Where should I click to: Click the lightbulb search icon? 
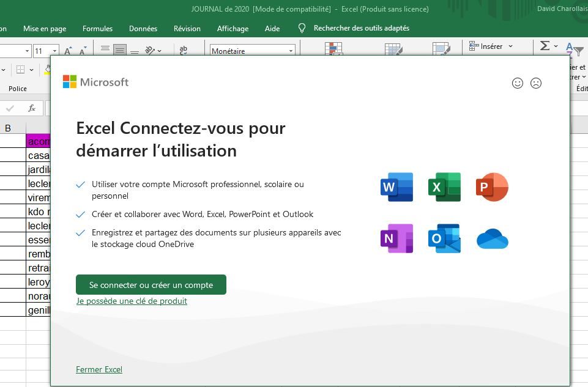coord(302,28)
